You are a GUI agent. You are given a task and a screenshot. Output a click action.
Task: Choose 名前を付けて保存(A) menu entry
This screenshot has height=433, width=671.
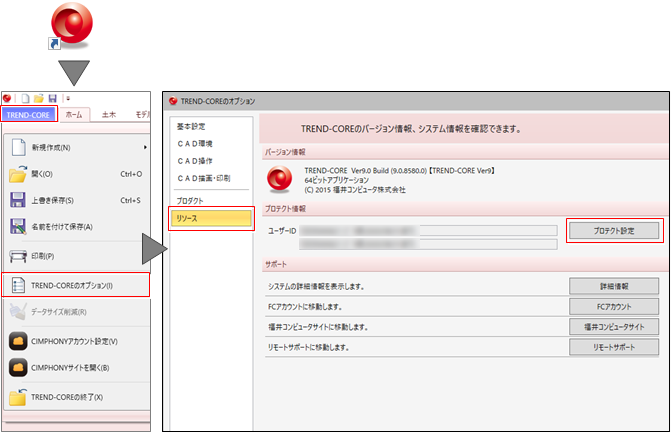click(x=62, y=227)
